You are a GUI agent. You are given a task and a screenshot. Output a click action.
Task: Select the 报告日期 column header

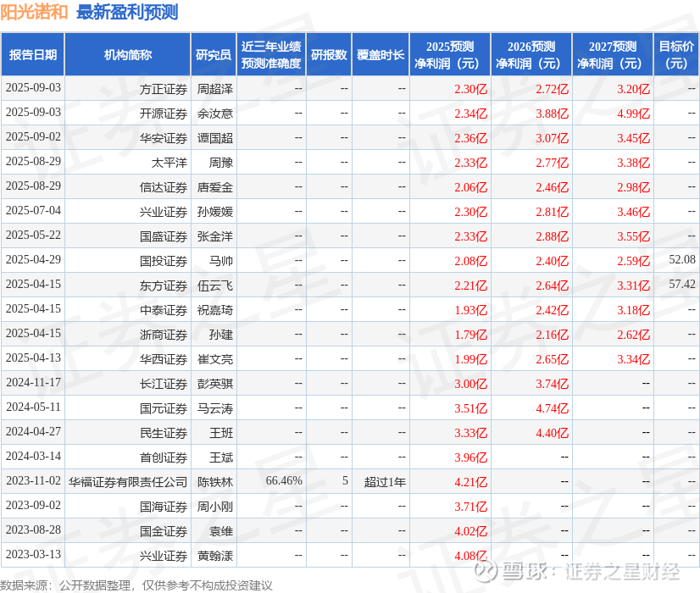(33, 54)
